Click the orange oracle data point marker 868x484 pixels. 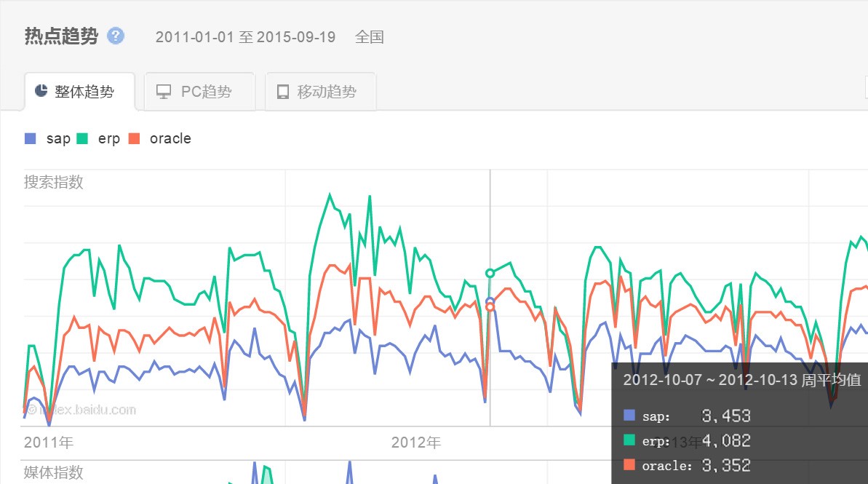tap(490, 307)
